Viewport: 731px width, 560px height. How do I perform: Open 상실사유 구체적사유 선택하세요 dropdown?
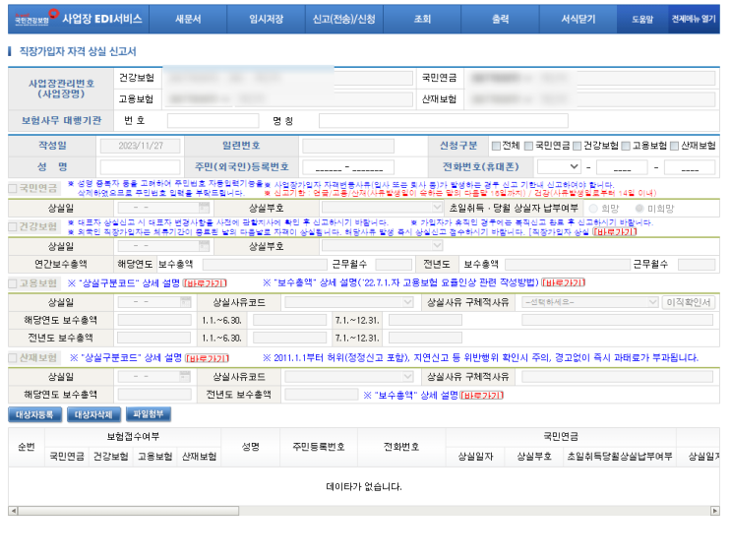pyautogui.click(x=589, y=302)
